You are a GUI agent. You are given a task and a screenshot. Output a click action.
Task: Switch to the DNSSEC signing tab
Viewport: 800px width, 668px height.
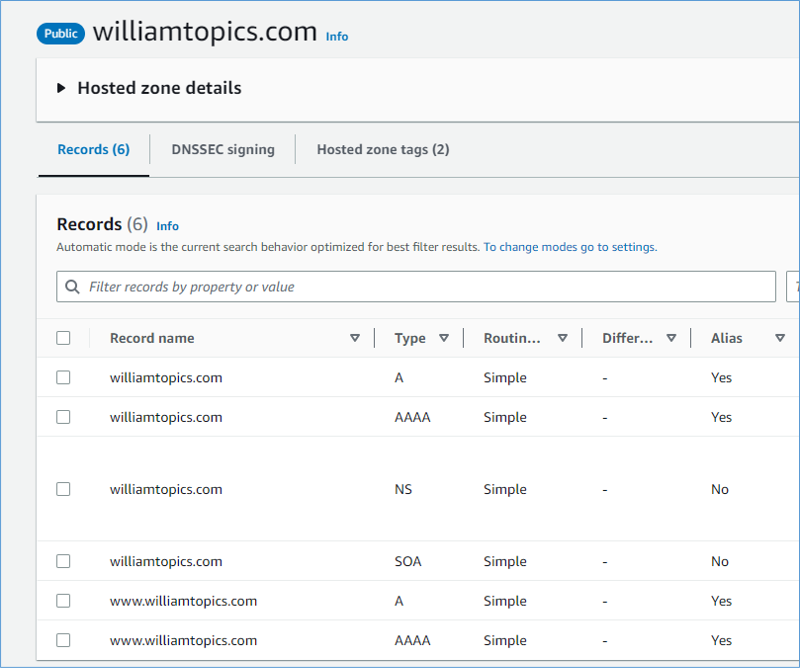click(x=223, y=149)
